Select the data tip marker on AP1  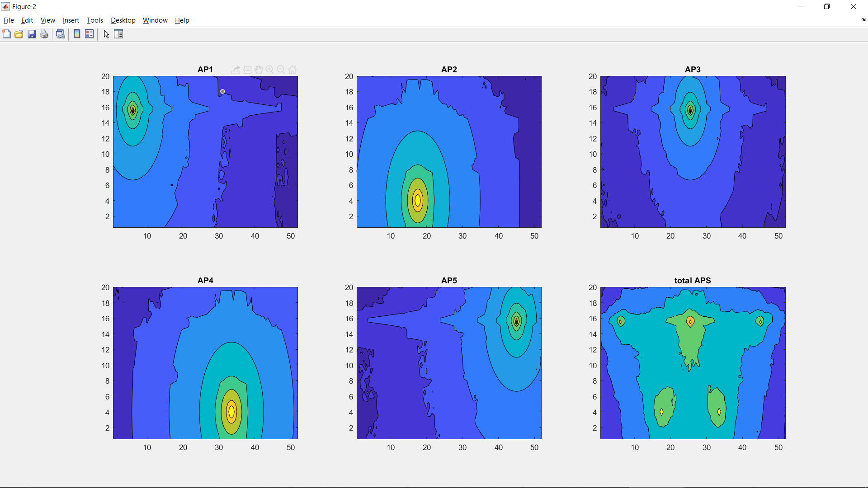pyautogui.click(x=222, y=91)
